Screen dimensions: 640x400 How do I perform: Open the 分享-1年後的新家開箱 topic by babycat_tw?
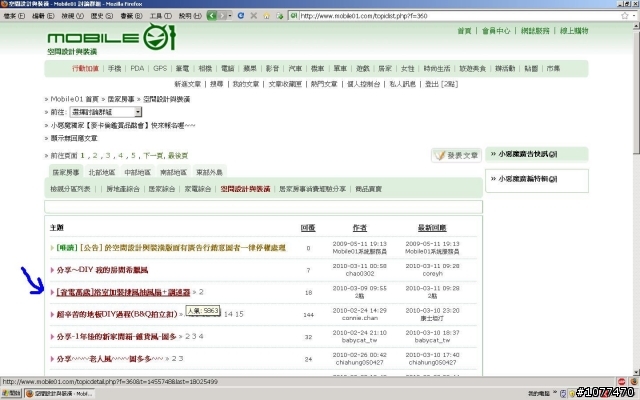[116, 337]
